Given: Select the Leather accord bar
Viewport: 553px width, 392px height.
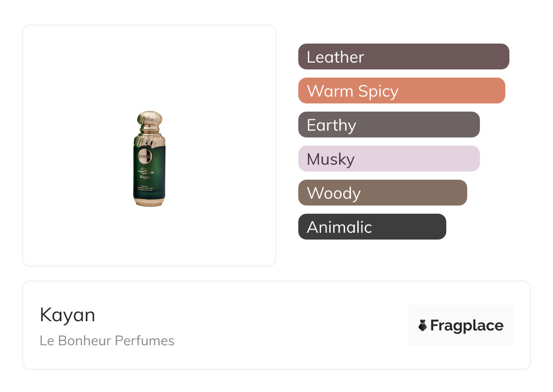Looking at the screenshot, I should pos(403,57).
